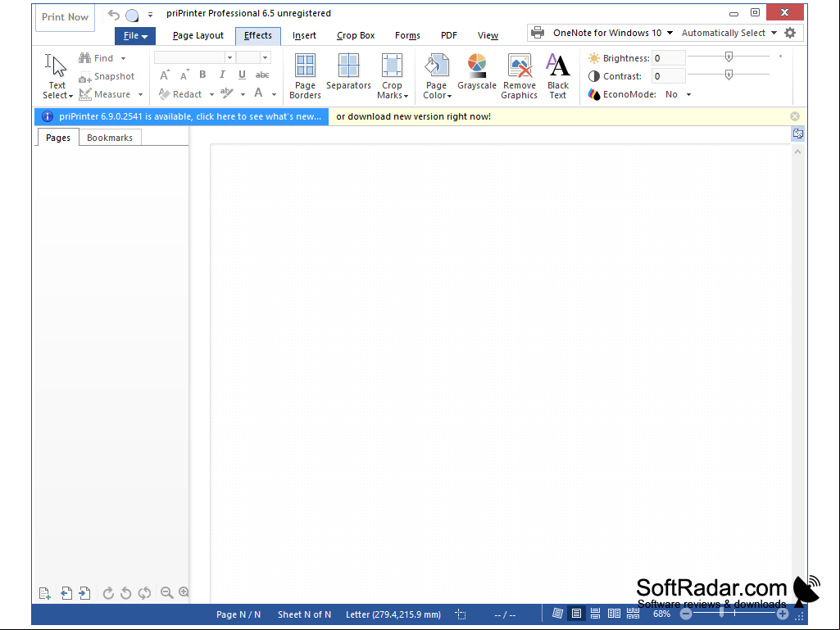
Task: Expand the Measure options arrow
Action: (140, 95)
